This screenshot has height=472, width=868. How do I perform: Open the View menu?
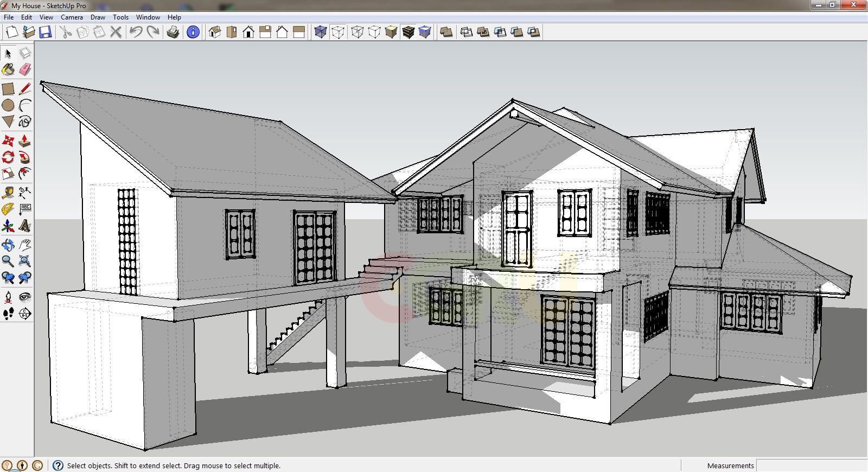46,17
